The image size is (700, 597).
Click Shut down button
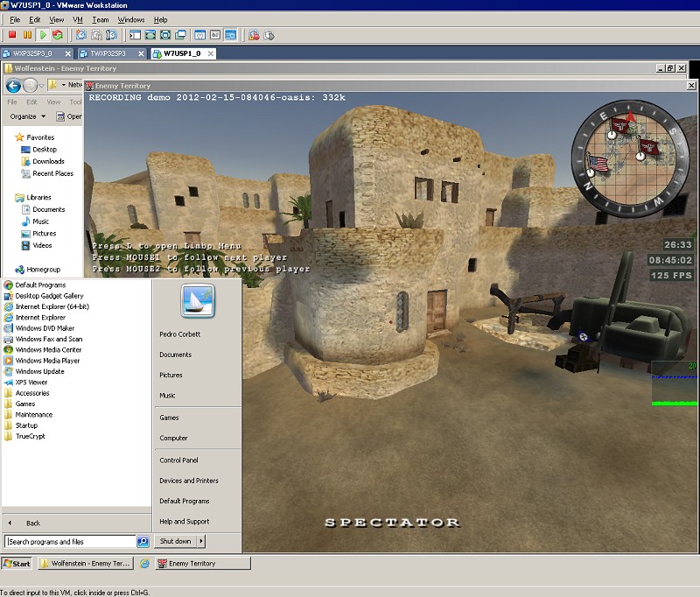(176, 541)
